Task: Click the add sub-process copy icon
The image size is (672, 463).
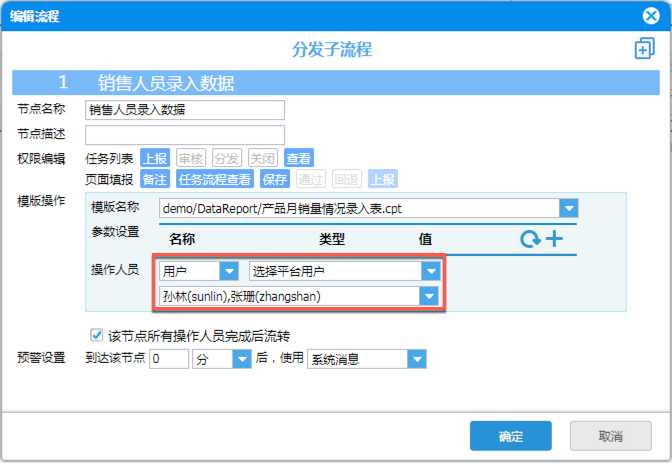Action: coord(644,48)
